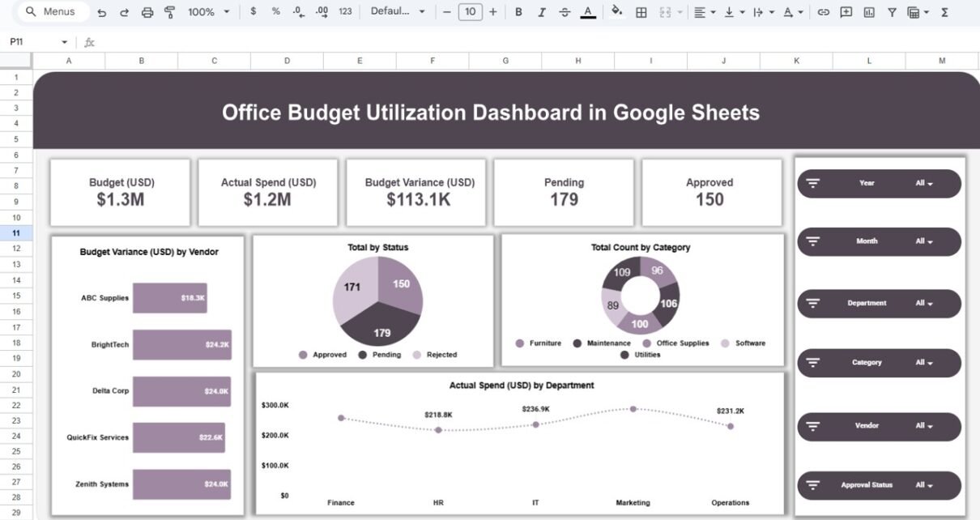Click the Print icon

click(x=147, y=12)
